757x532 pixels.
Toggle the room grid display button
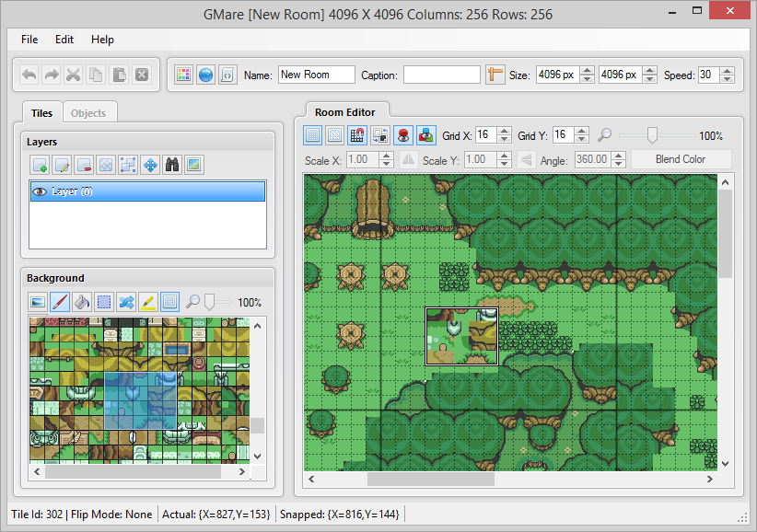click(313, 135)
